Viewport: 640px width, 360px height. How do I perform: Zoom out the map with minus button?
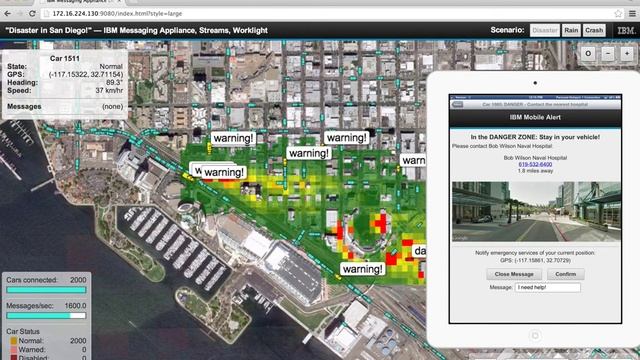point(608,53)
